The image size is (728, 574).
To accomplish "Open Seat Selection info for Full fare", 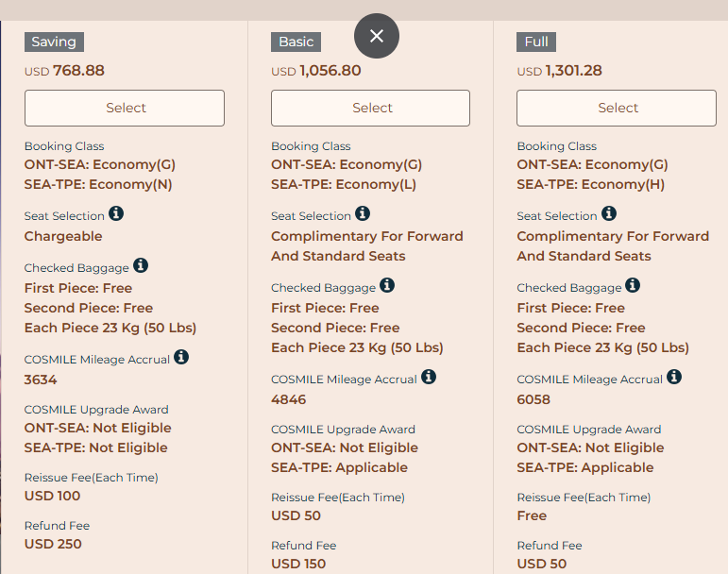I will pyautogui.click(x=609, y=213).
